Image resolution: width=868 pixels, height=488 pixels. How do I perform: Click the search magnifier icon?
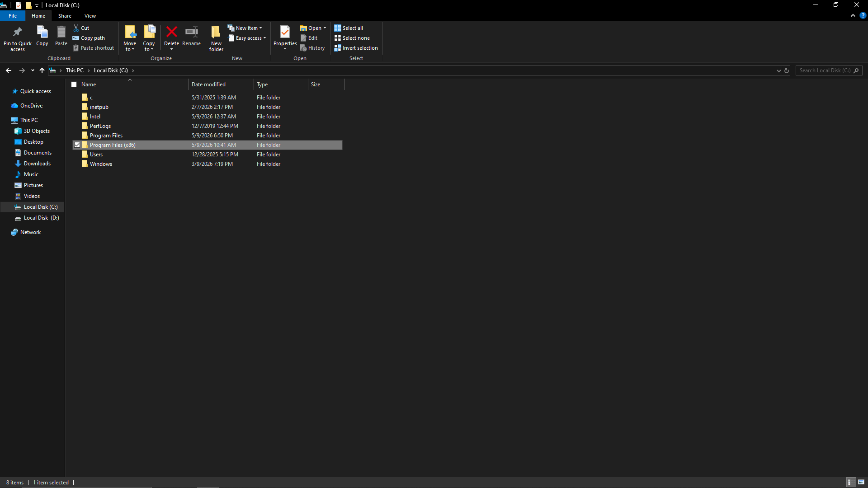856,70
